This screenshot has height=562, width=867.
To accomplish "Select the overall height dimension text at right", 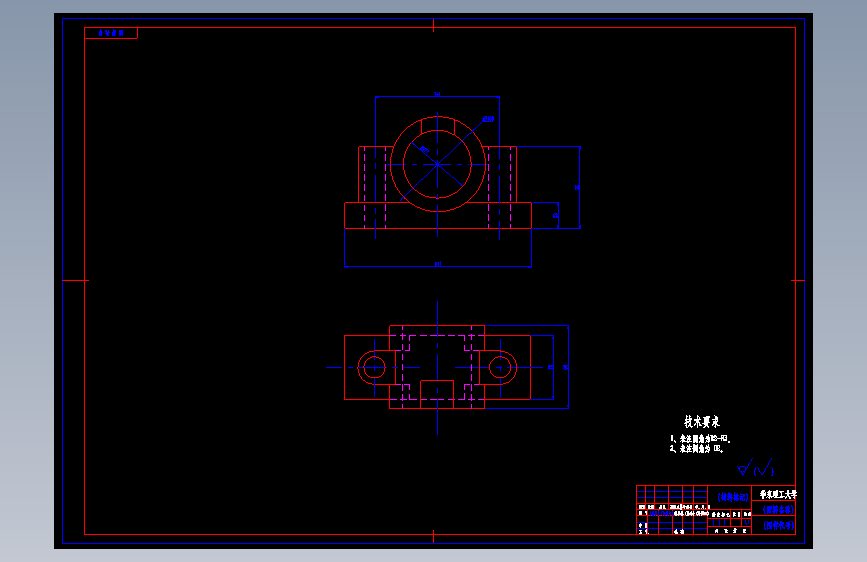I will click(577, 188).
